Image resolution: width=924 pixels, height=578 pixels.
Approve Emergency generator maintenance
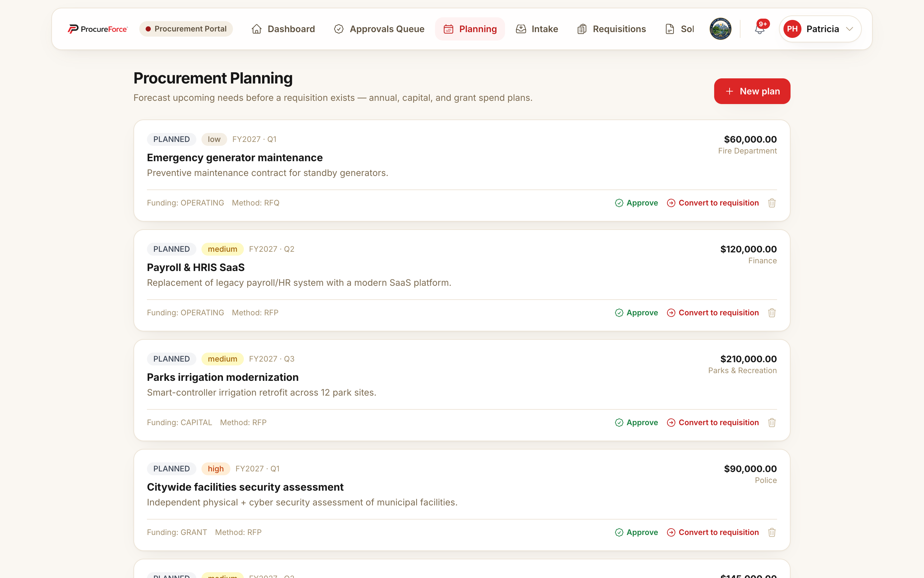tap(637, 203)
